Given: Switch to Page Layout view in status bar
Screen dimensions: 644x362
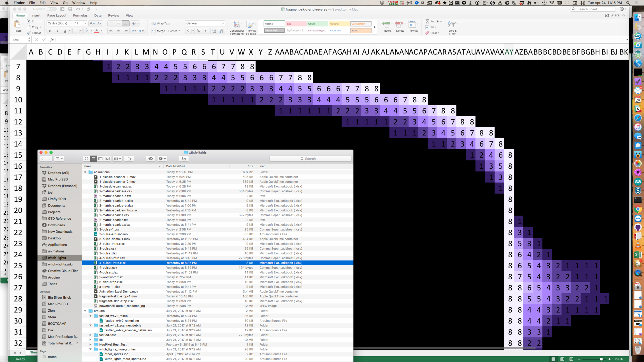Looking at the screenshot, I should tap(562, 359).
